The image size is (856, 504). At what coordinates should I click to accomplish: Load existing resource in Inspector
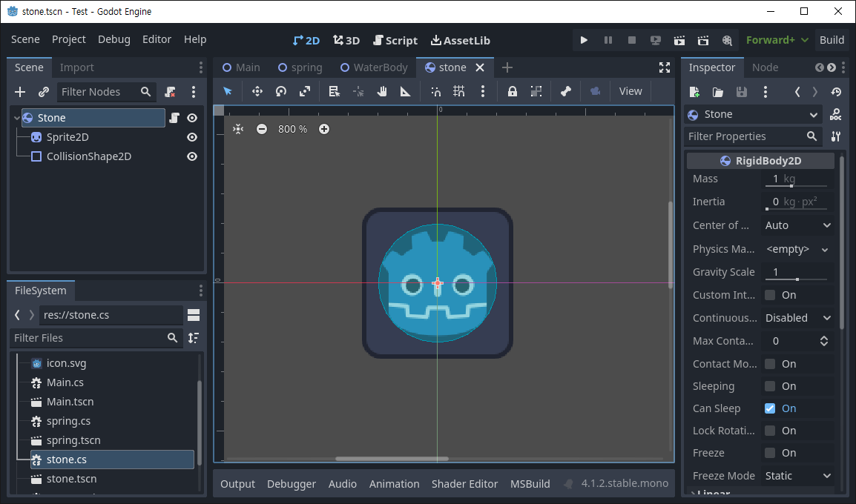[x=718, y=92]
